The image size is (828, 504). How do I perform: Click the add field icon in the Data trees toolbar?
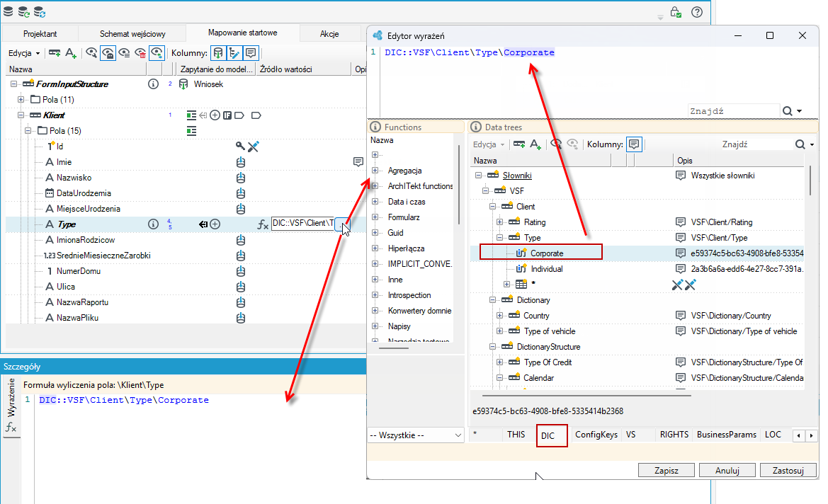pos(535,144)
